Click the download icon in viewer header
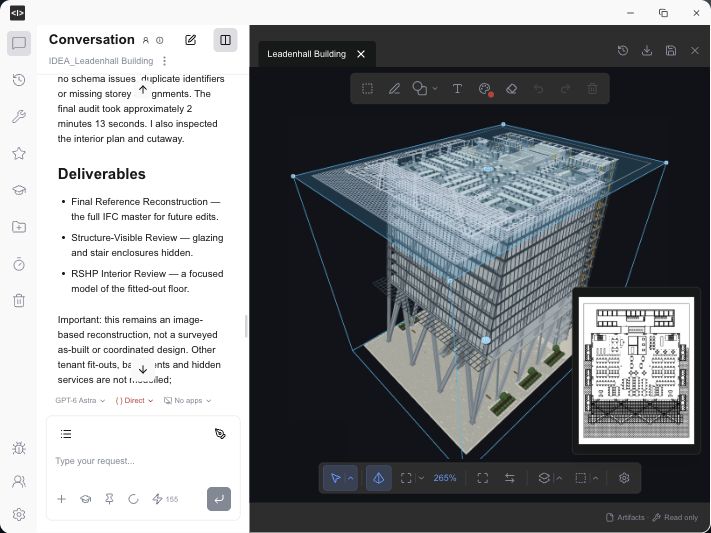Viewport: 711px width, 533px height. (x=647, y=50)
